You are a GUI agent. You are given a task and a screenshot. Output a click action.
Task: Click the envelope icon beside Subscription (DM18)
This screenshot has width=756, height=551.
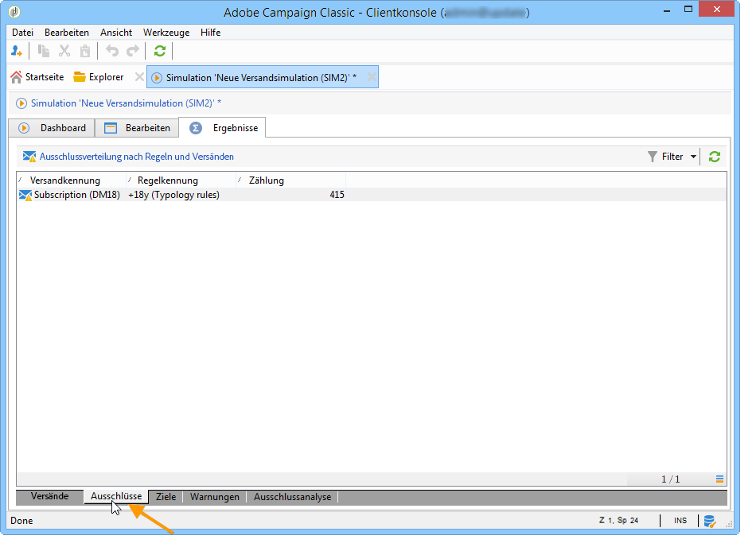click(25, 195)
